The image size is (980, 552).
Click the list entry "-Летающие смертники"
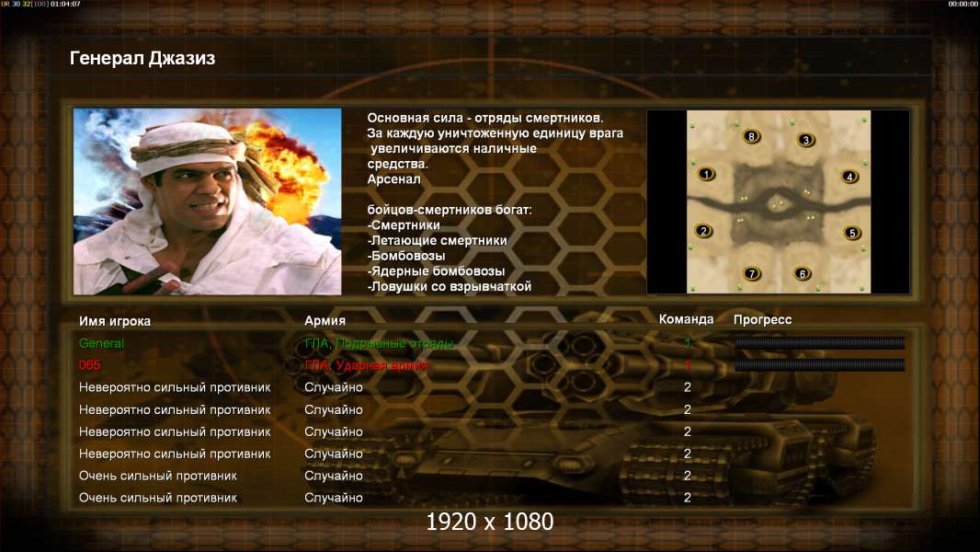point(437,241)
